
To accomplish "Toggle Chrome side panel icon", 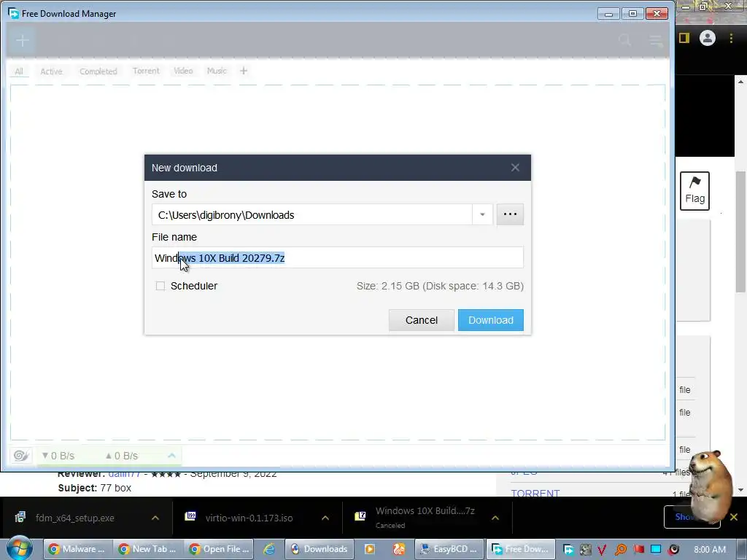I will (684, 38).
